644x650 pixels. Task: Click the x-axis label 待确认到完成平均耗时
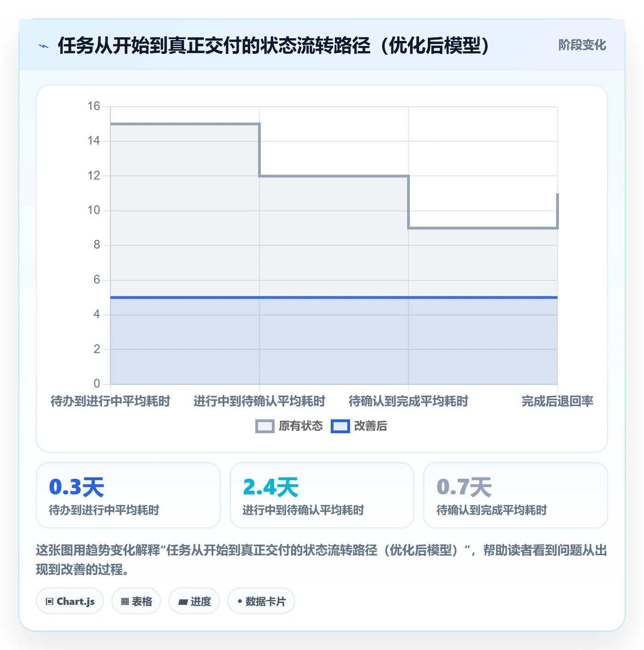point(408,401)
